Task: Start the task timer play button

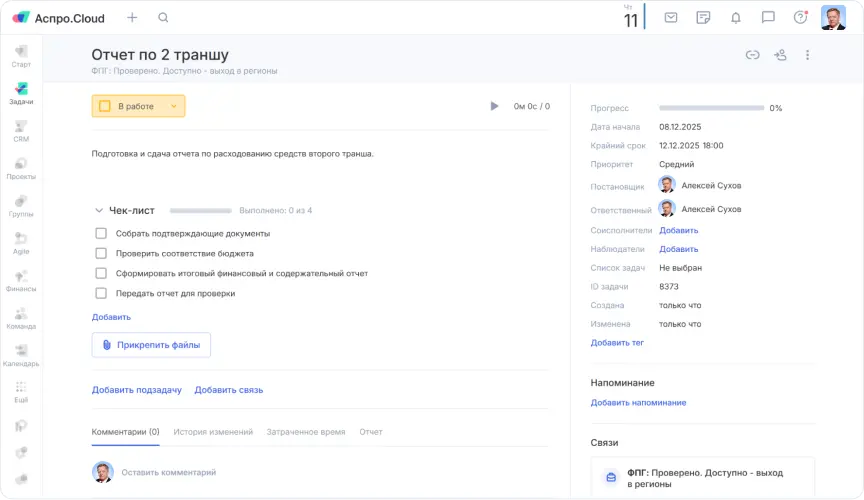Action: pyautogui.click(x=494, y=106)
